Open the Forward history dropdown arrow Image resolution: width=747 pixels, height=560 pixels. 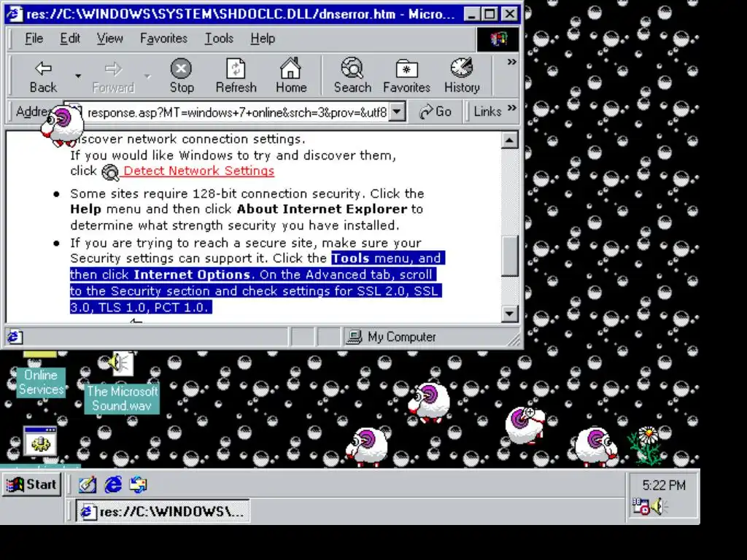pos(147,76)
